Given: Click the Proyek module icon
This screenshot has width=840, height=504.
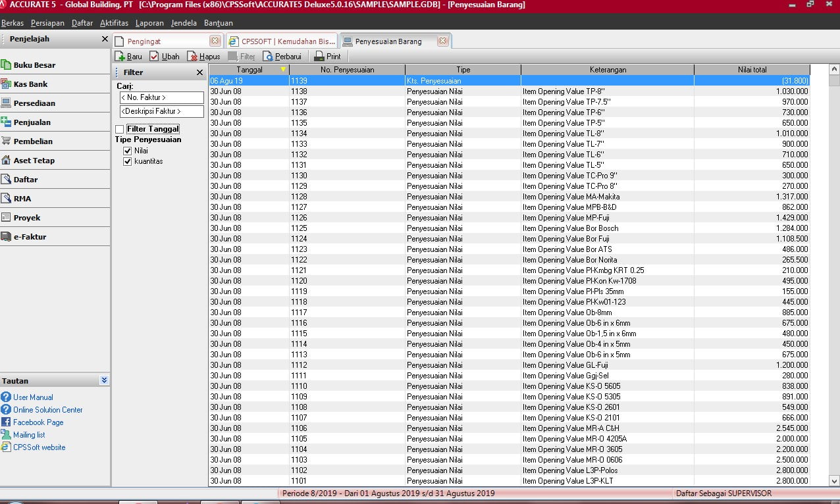Looking at the screenshot, I should (7, 217).
